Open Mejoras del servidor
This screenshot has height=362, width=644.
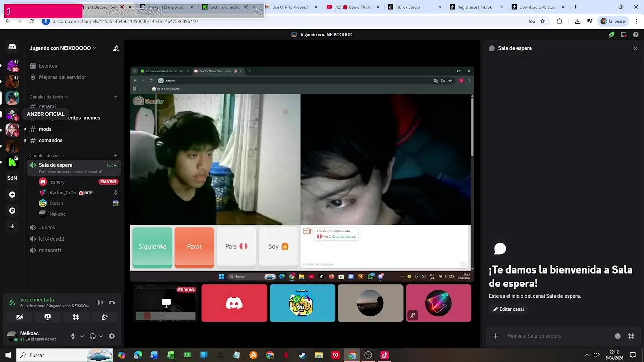73,77
